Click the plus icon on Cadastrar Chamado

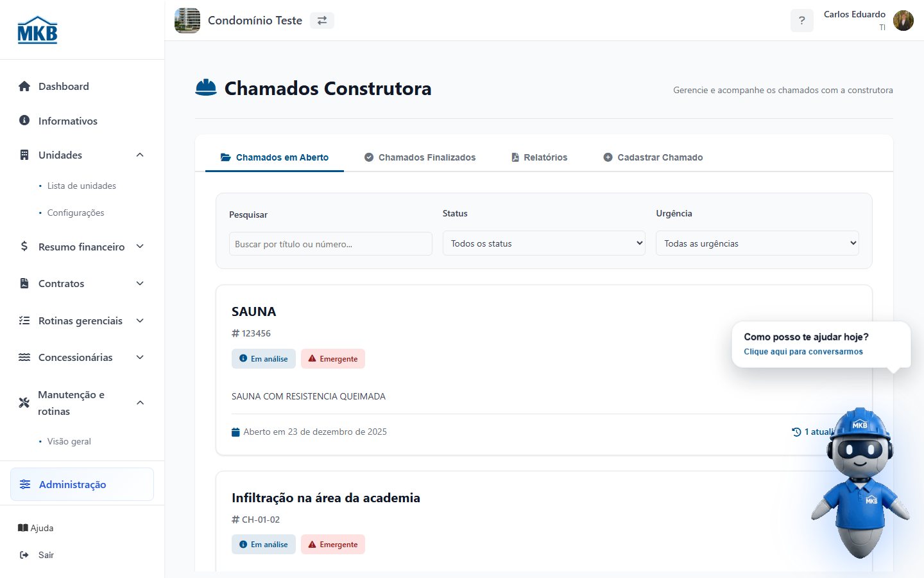(608, 157)
